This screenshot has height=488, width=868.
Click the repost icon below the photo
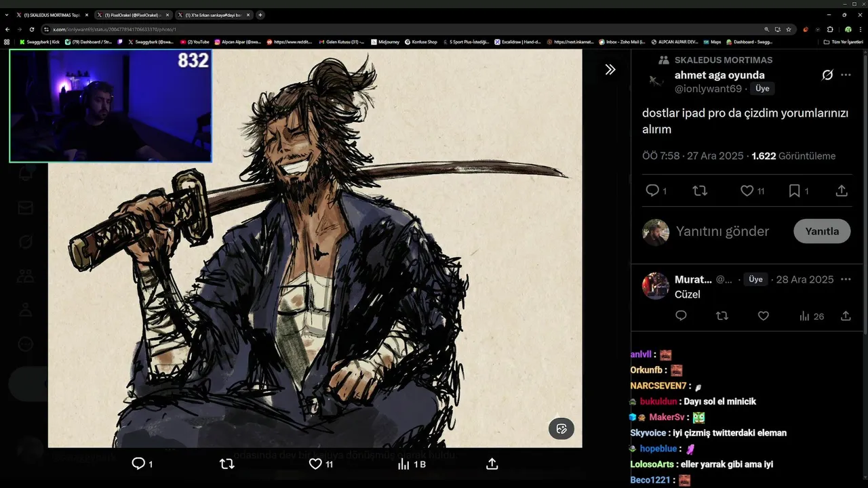[x=227, y=464]
